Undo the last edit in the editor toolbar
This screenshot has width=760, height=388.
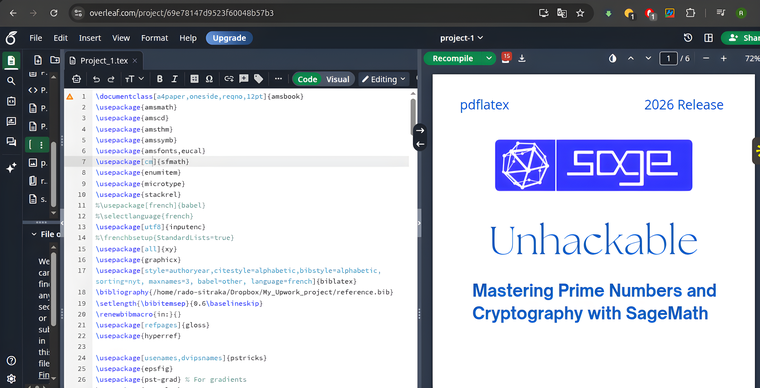point(96,79)
